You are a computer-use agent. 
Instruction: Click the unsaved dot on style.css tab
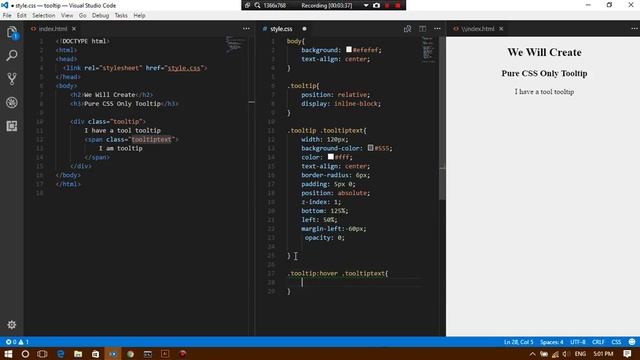click(304, 29)
